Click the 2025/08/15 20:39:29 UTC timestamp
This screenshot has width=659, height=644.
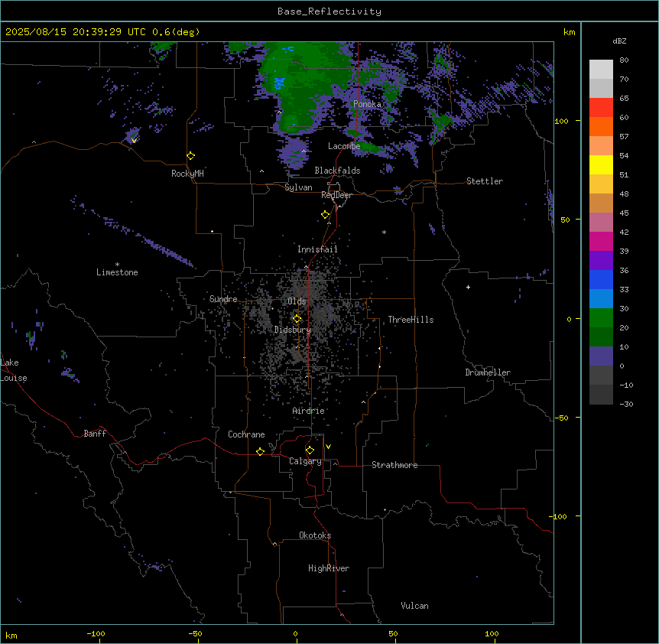coord(102,32)
